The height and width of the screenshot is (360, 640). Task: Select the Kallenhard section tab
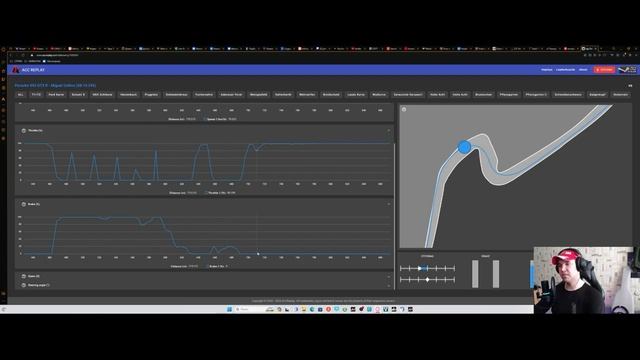(x=283, y=94)
